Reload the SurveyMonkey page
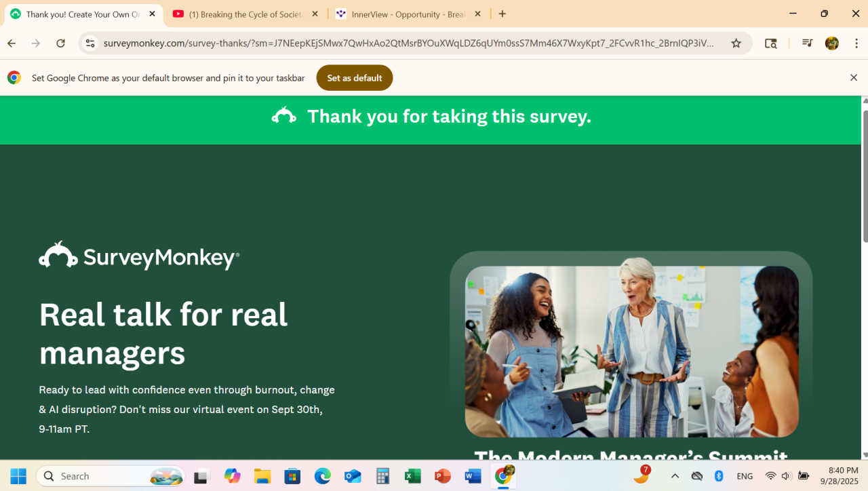Screen dimensions: 868x491 (x=60, y=43)
